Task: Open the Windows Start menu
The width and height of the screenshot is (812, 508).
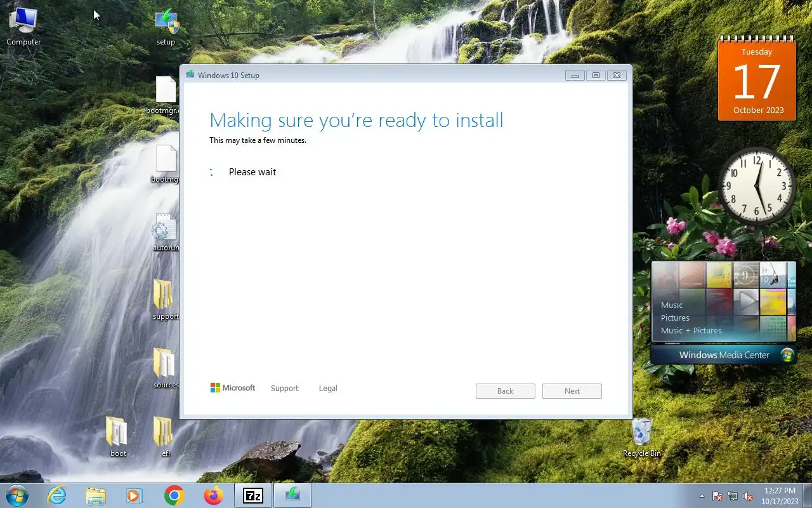Action: (x=17, y=495)
